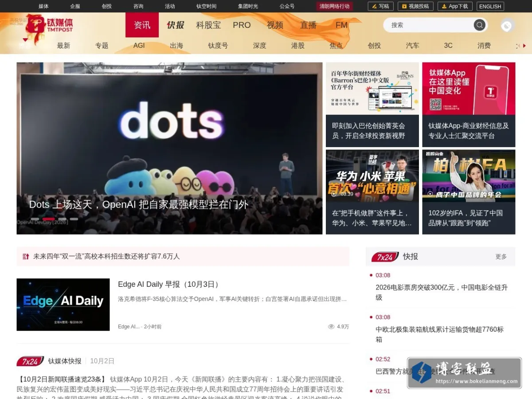Open the 快报 navigation tab
This screenshot has height=399, width=532.
(176, 25)
